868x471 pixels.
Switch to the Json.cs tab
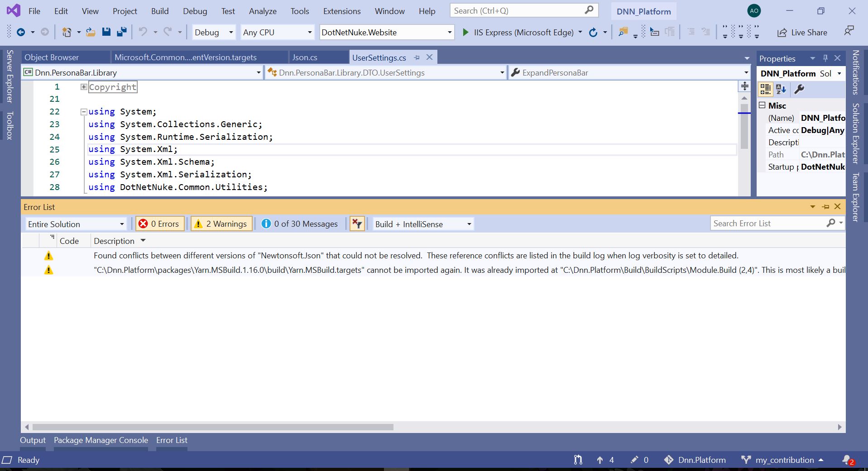(x=304, y=57)
